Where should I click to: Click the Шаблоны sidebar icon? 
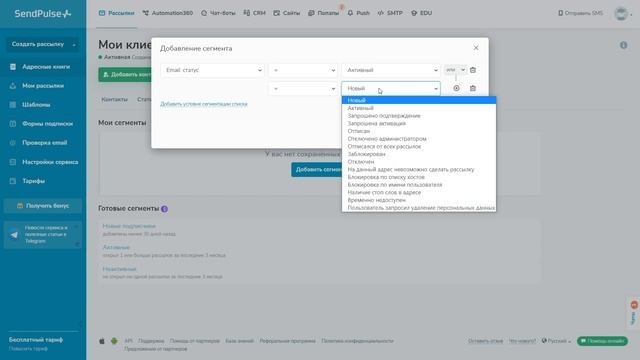(13, 105)
